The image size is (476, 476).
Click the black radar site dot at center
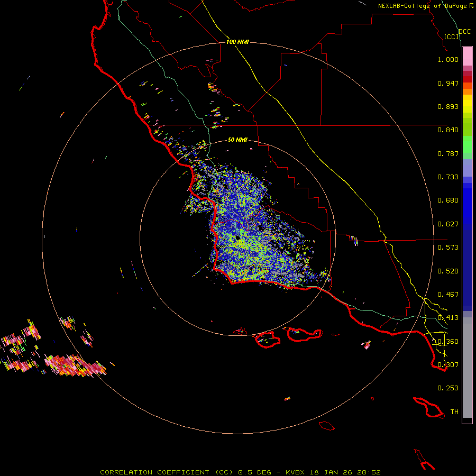tap(238, 239)
